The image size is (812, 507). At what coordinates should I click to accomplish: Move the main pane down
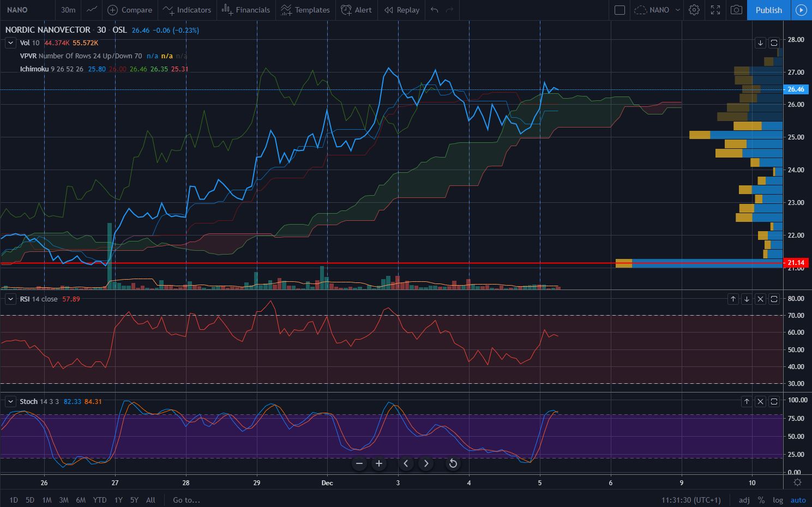(x=761, y=43)
